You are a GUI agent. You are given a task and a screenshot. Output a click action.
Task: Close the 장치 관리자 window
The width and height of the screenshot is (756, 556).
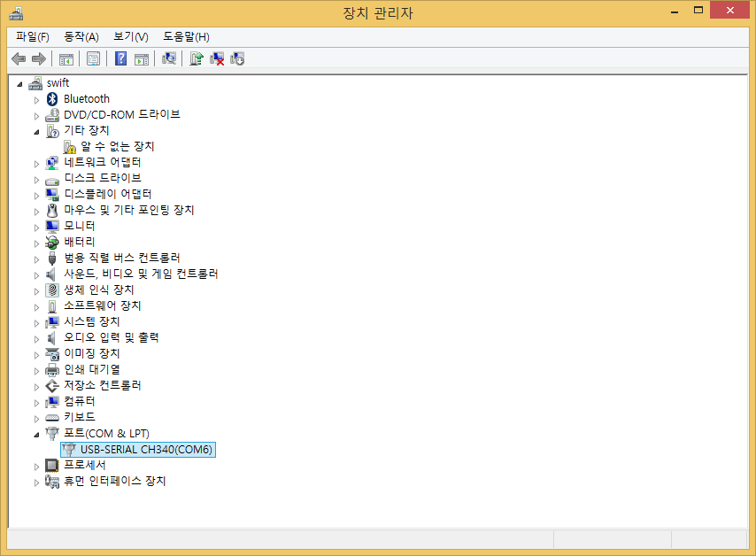coord(730,10)
